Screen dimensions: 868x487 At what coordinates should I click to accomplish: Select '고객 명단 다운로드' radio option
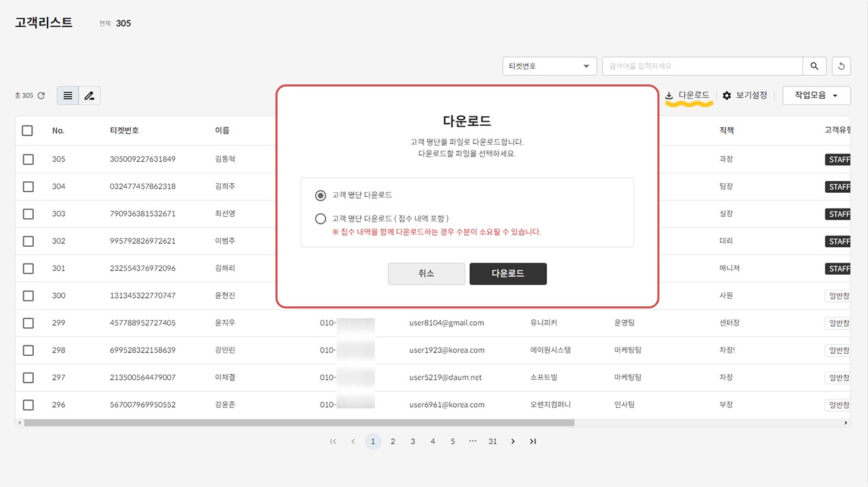(320, 195)
